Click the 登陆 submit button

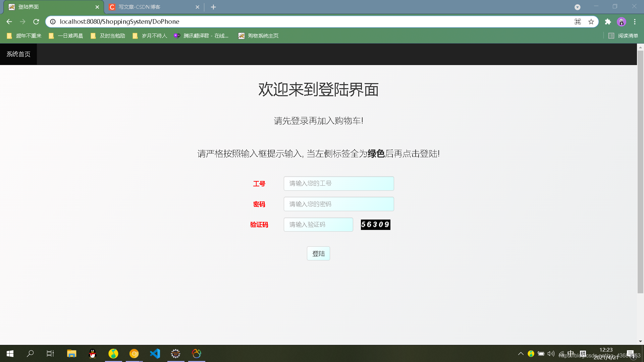pyautogui.click(x=318, y=253)
